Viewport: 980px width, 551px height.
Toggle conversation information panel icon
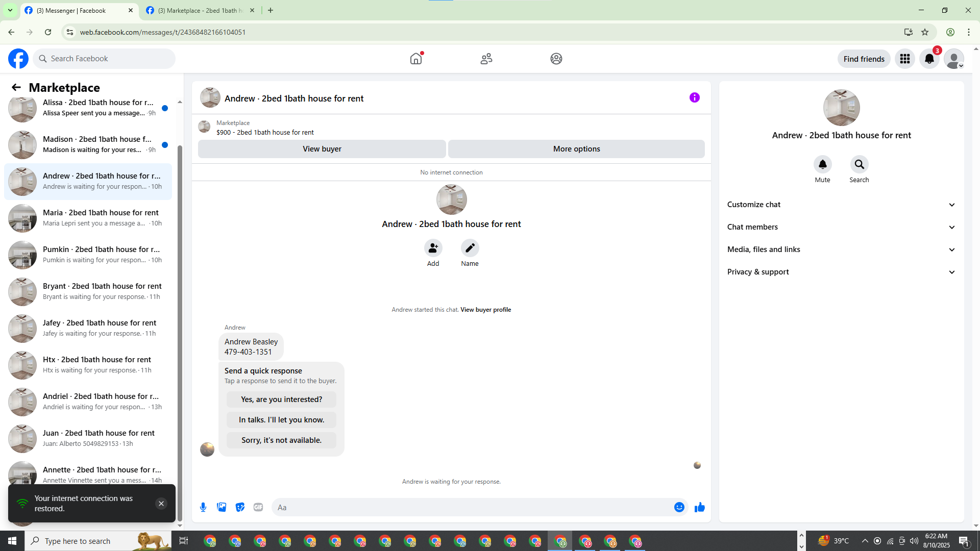coord(694,97)
